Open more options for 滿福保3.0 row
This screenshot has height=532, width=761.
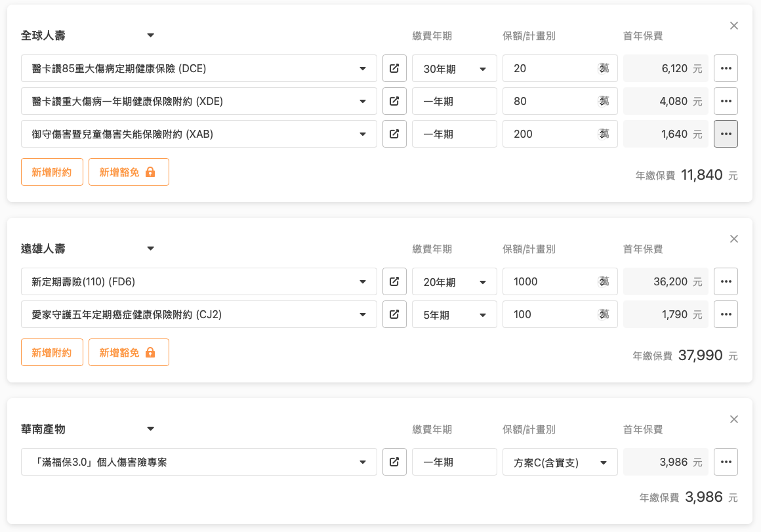pos(726,462)
